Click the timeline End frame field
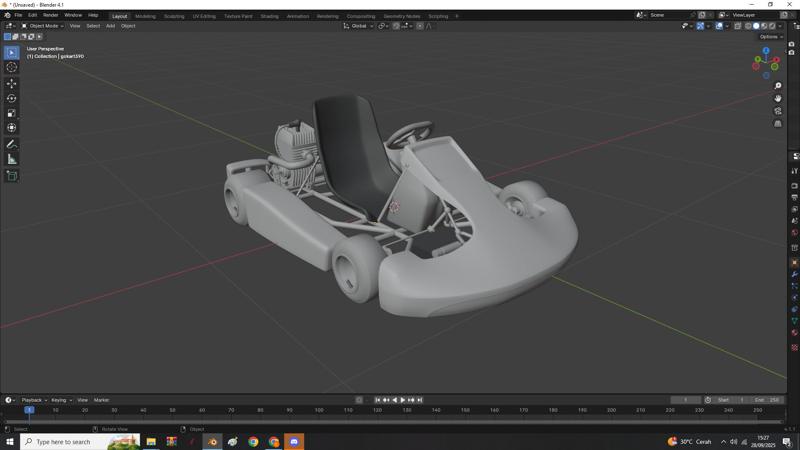 (767, 400)
